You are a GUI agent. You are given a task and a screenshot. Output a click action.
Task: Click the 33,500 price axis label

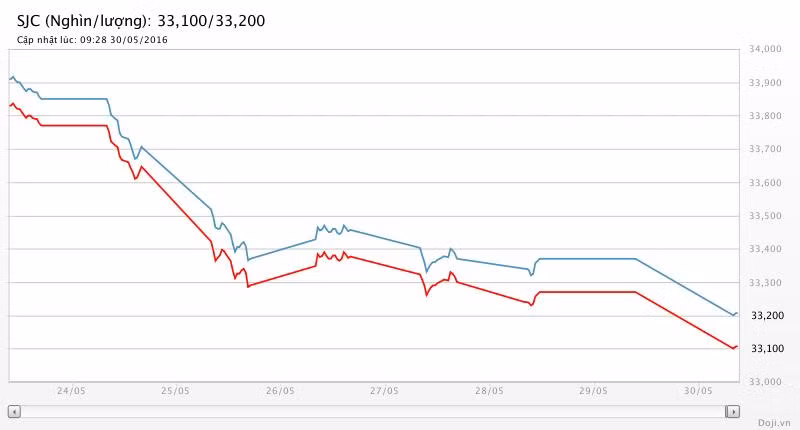(765, 216)
